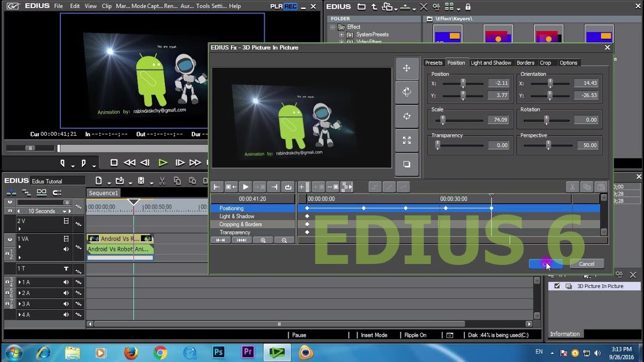Fit keyframe timeline to full width
The width and height of the screenshot is (644, 362).
coord(220,240)
